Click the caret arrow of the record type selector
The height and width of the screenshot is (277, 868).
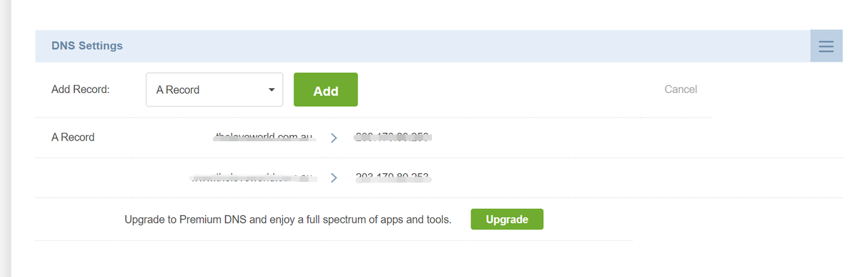[271, 90]
